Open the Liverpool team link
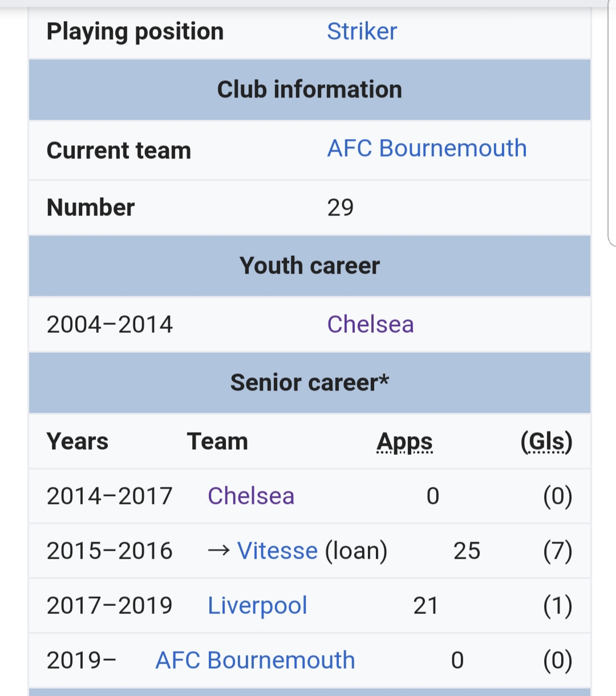 (x=257, y=605)
